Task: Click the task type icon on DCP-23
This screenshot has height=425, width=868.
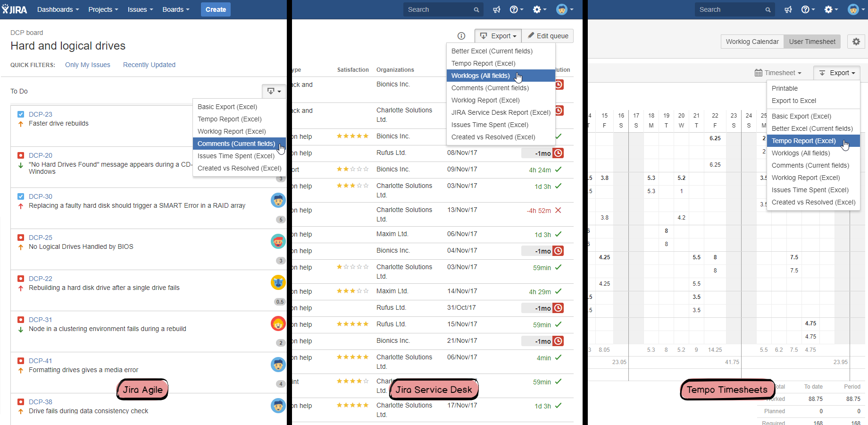Action: [21, 114]
